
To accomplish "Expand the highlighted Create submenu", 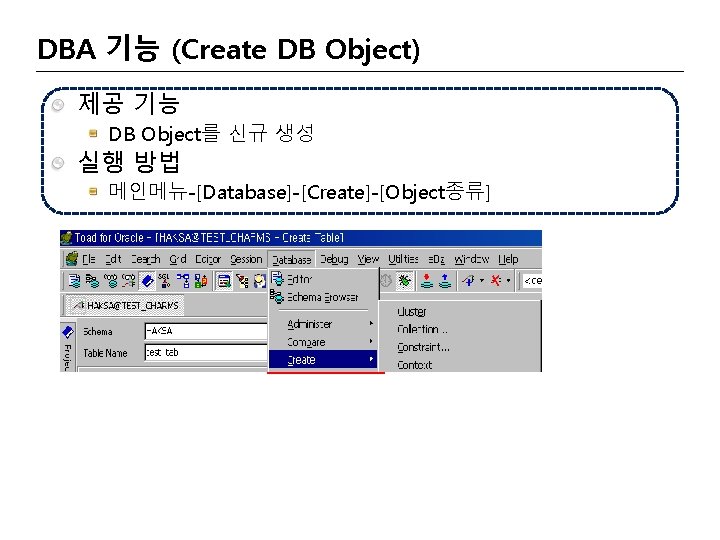I will (x=323, y=360).
